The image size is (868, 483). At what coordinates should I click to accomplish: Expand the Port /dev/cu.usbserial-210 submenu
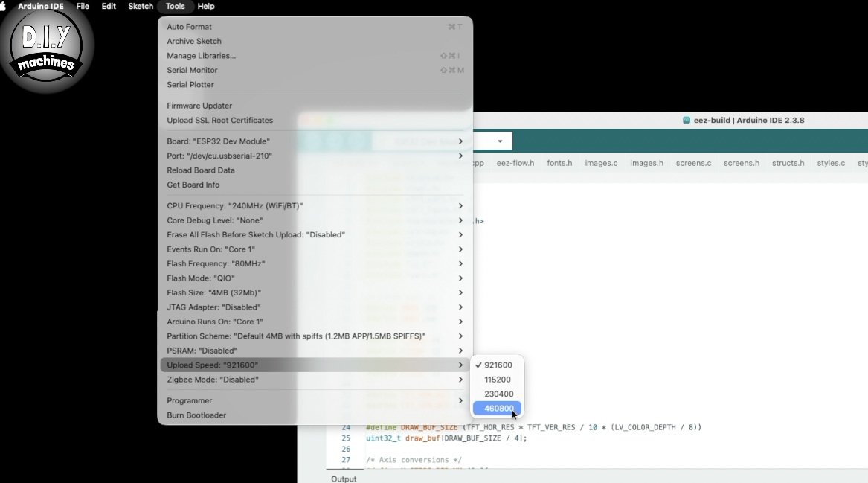315,156
